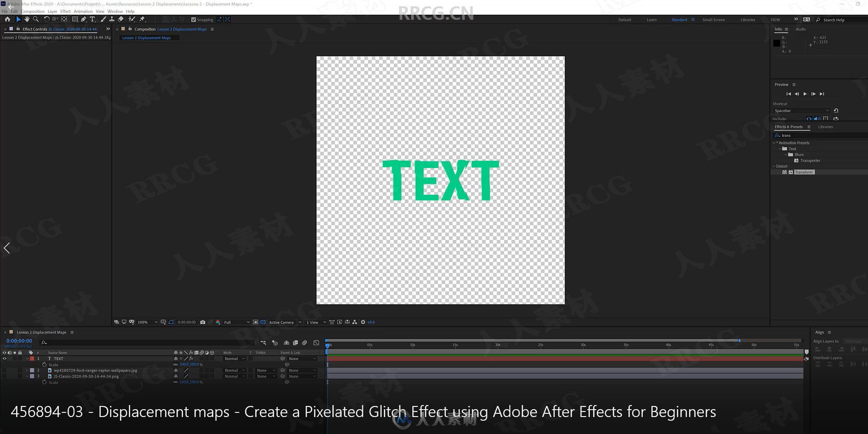Open the 1 View layout dropdown

316,322
